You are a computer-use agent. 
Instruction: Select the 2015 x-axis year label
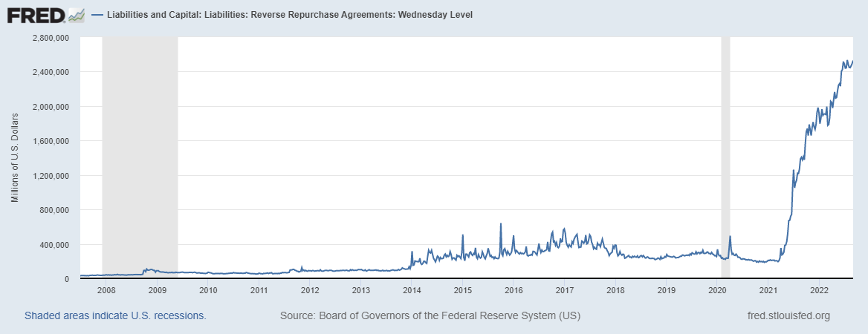coord(462,290)
